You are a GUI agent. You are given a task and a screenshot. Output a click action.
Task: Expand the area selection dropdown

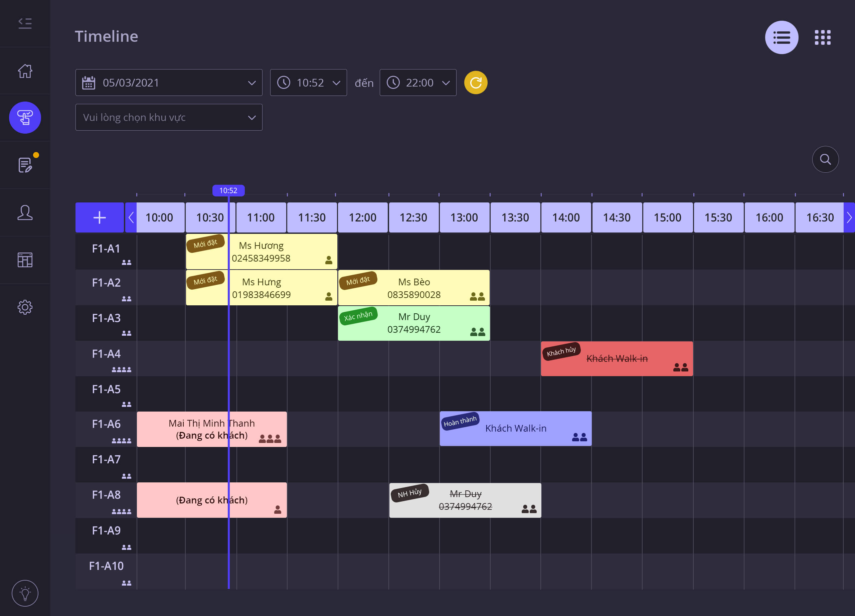169,117
